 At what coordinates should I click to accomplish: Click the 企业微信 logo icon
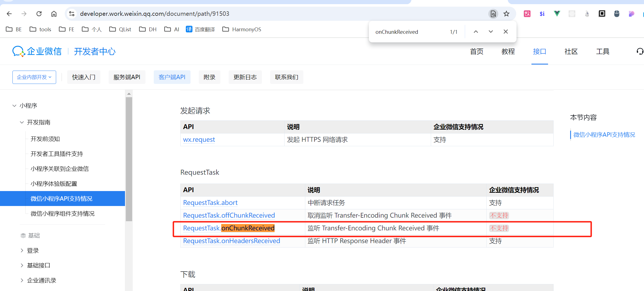[18, 51]
